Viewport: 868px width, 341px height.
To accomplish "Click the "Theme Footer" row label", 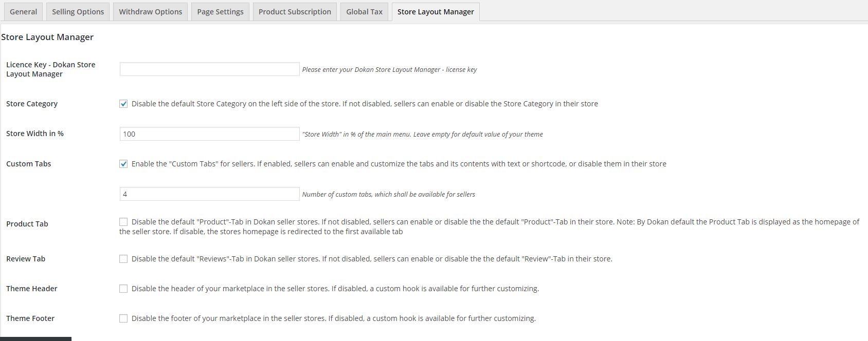I will coord(30,318).
